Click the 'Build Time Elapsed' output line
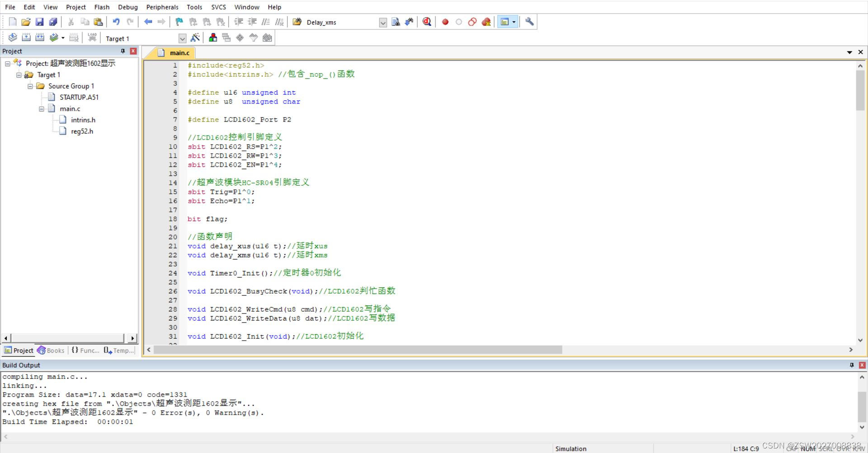Screen dimensions: 868x453 [68, 422]
